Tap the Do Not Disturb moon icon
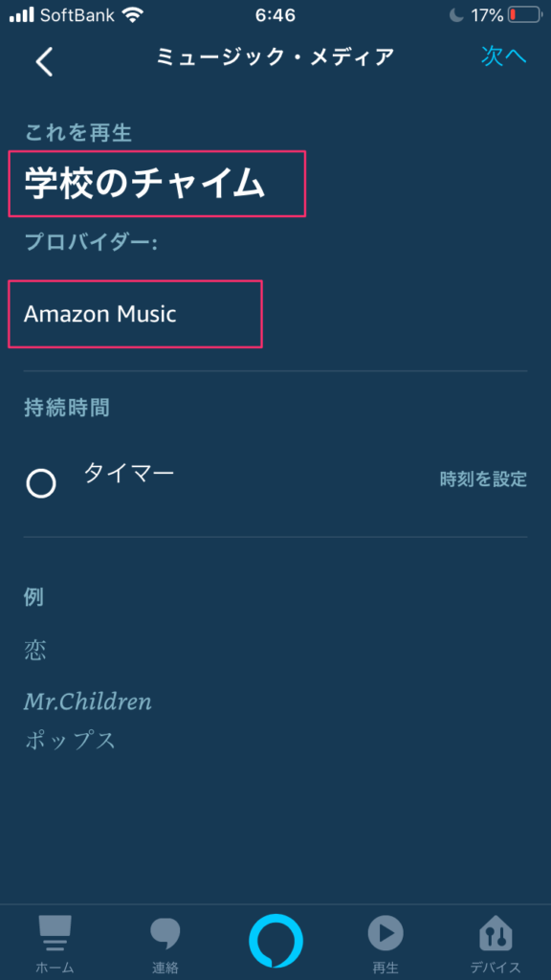Image resolution: width=551 pixels, height=980 pixels. point(456,15)
